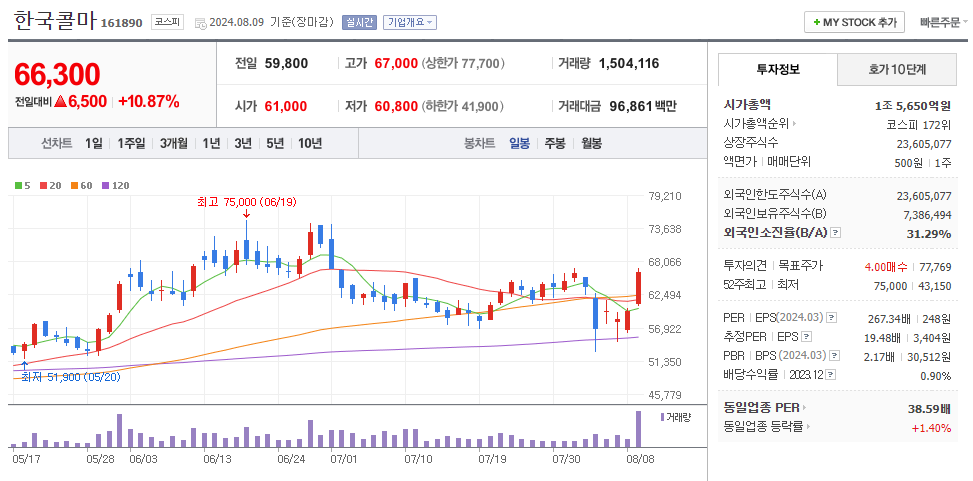The width and height of the screenshot is (973, 481).
Task: Click the 실시간 real-time button
Action: coord(359,22)
